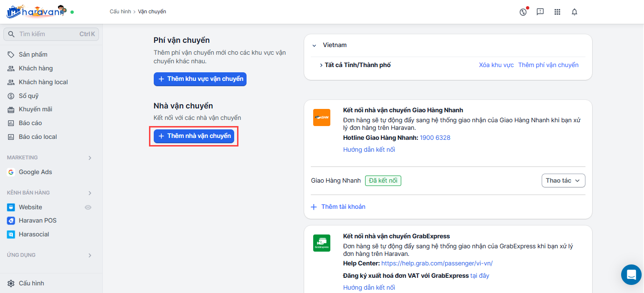Click the Haravan logo
Image resolution: width=644 pixels, height=293 pixels.
36,11
